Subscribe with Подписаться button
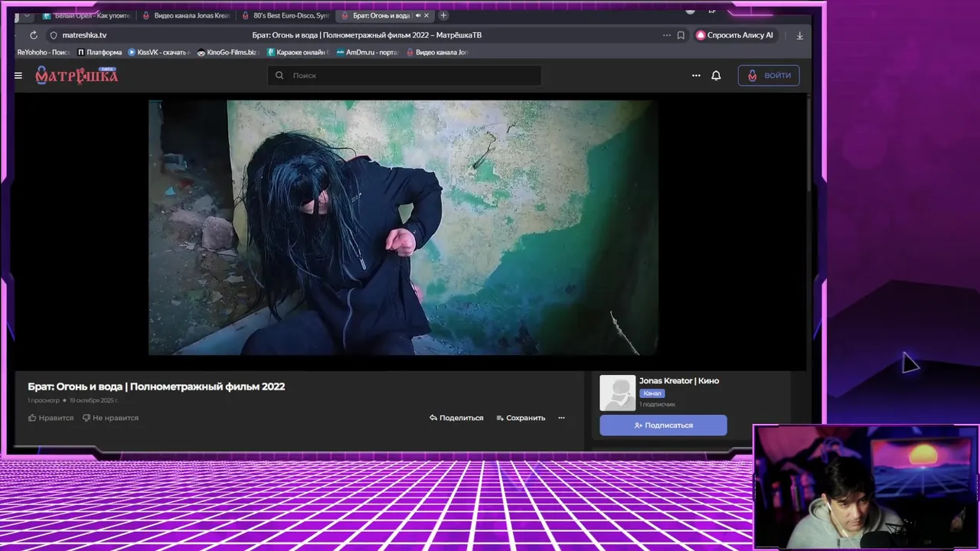Screen dimensions: 980x551 [x=663, y=425]
